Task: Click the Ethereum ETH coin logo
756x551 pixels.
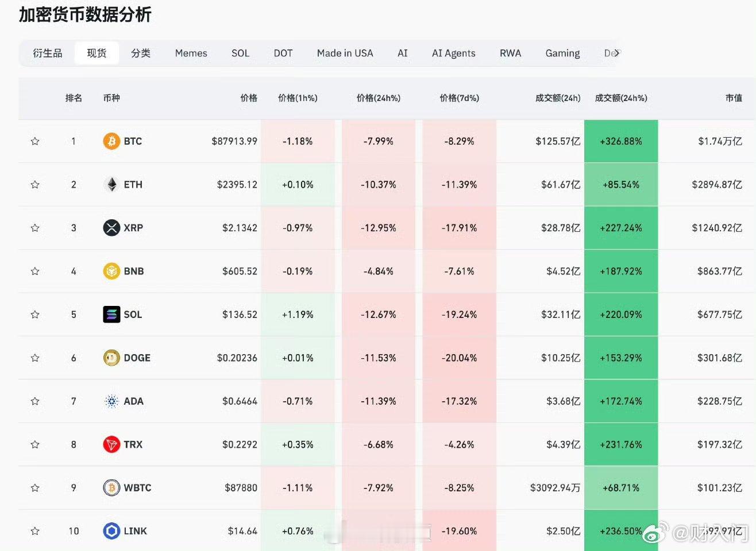Action: [111, 184]
